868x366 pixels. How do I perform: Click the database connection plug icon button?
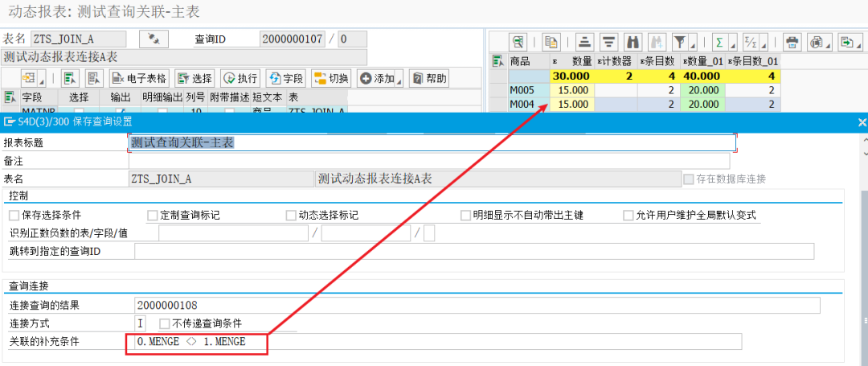click(154, 39)
